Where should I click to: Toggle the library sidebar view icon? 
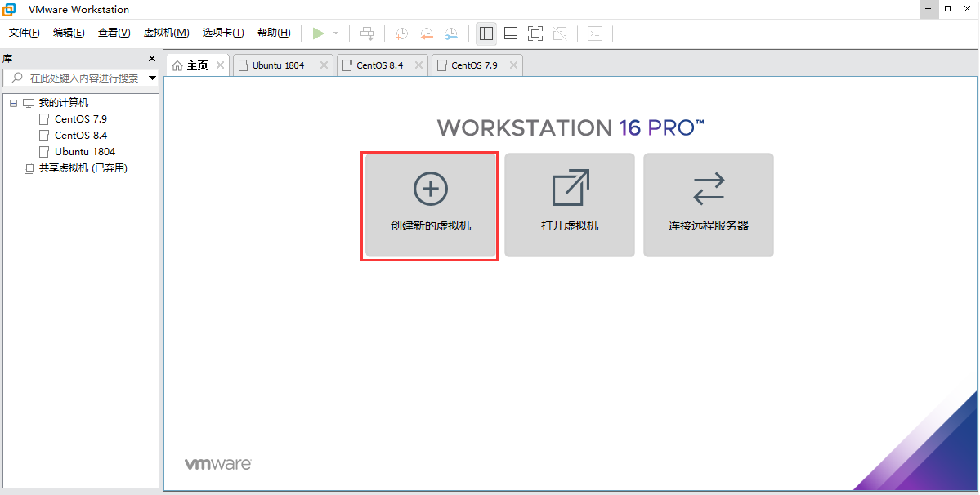pyautogui.click(x=486, y=33)
